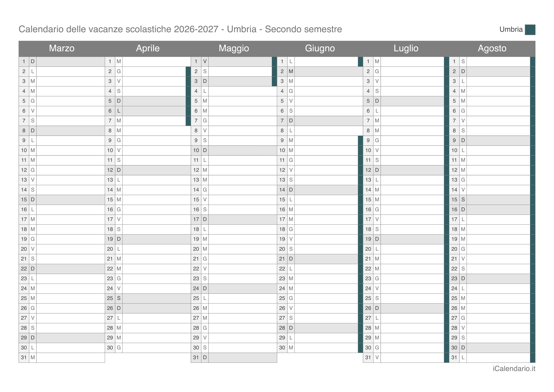Click the Umbria legend color swatch

(x=530, y=30)
